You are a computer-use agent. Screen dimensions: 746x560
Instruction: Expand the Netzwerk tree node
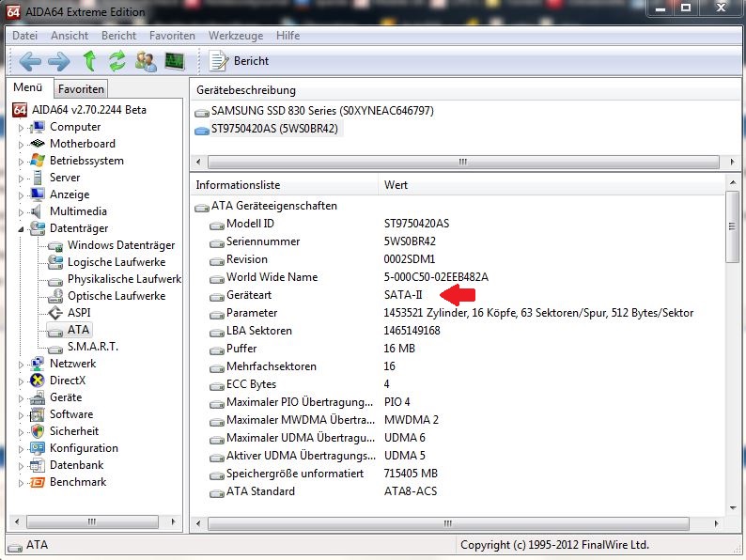(x=21, y=364)
